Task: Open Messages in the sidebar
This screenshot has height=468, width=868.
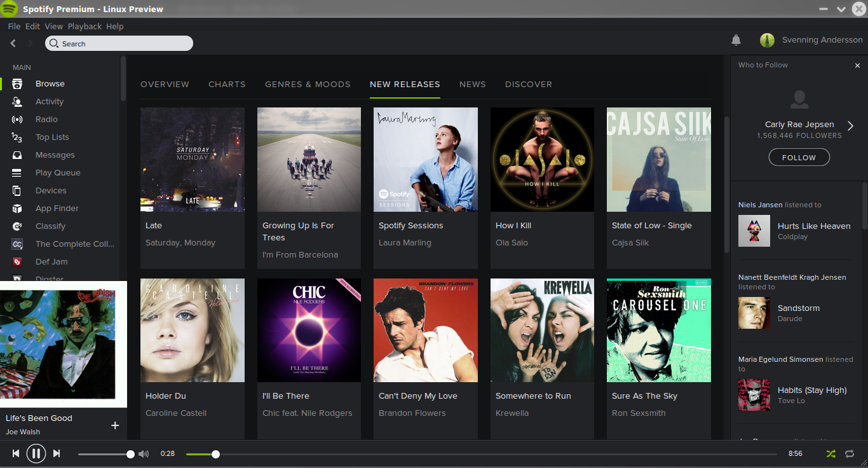Action: point(55,155)
